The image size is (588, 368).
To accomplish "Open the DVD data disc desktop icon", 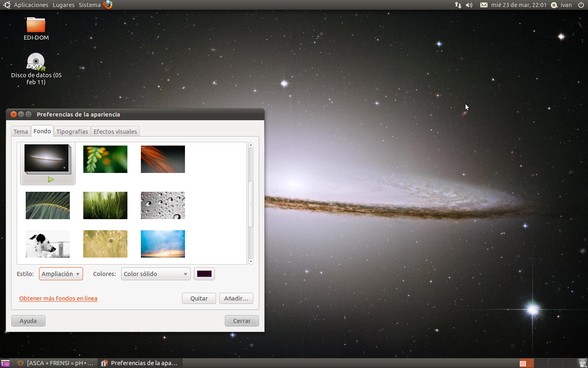I will [36, 62].
